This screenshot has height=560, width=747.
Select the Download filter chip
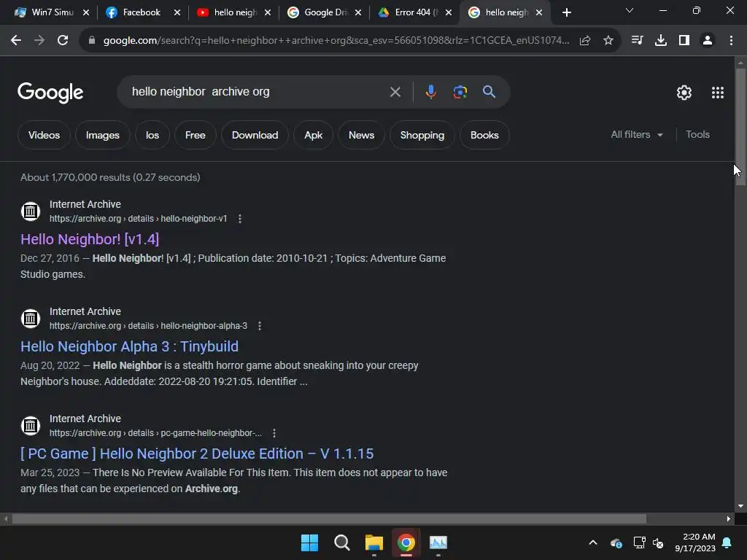coord(255,135)
